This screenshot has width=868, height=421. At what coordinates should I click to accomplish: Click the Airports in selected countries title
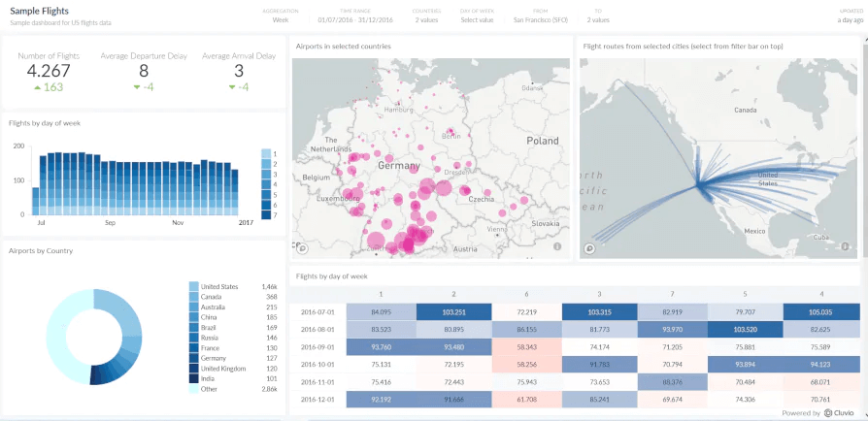pyautogui.click(x=343, y=47)
